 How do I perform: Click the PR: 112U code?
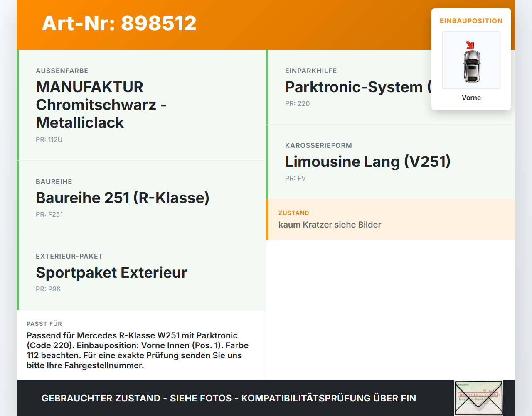[49, 139]
